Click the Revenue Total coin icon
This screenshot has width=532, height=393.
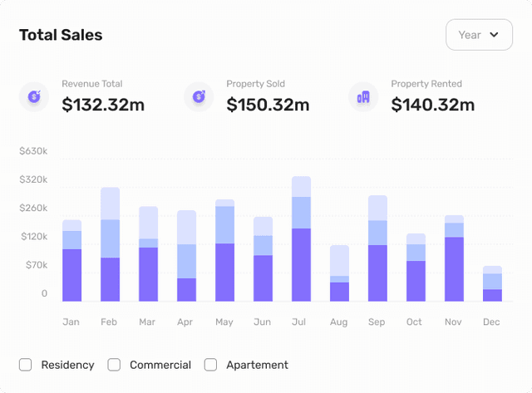(34, 96)
